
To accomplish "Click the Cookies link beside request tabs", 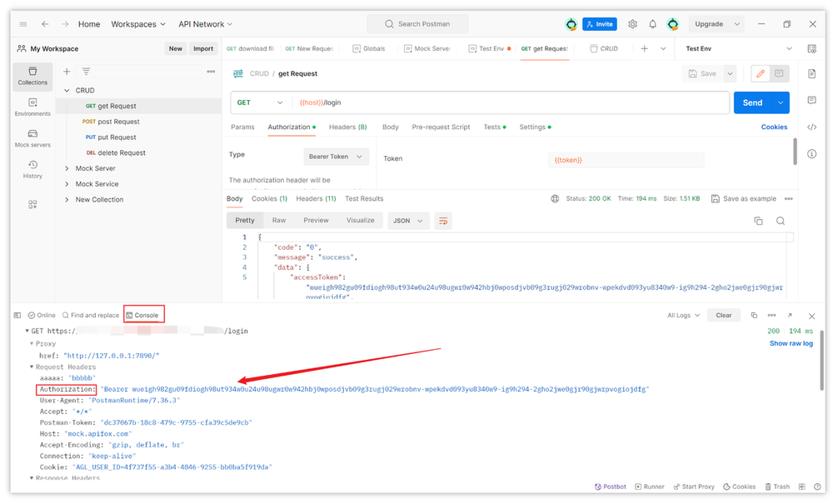I will (x=774, y=127).
